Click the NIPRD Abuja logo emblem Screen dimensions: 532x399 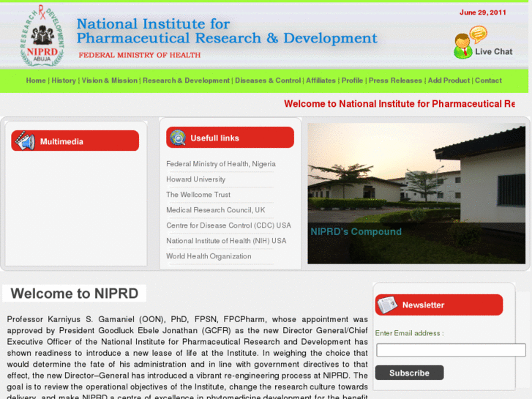click(x=42, y=35)
